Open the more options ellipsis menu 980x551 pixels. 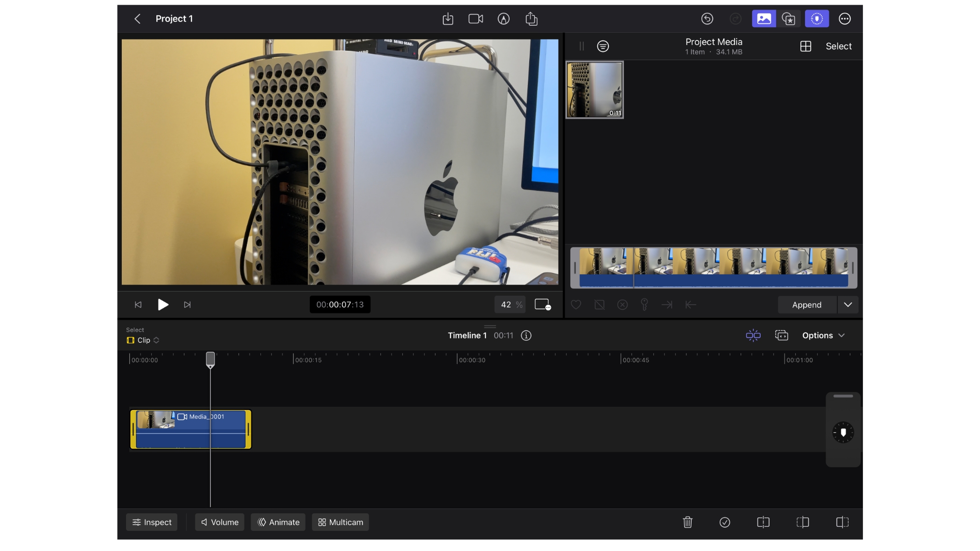(x=845, y=19)
